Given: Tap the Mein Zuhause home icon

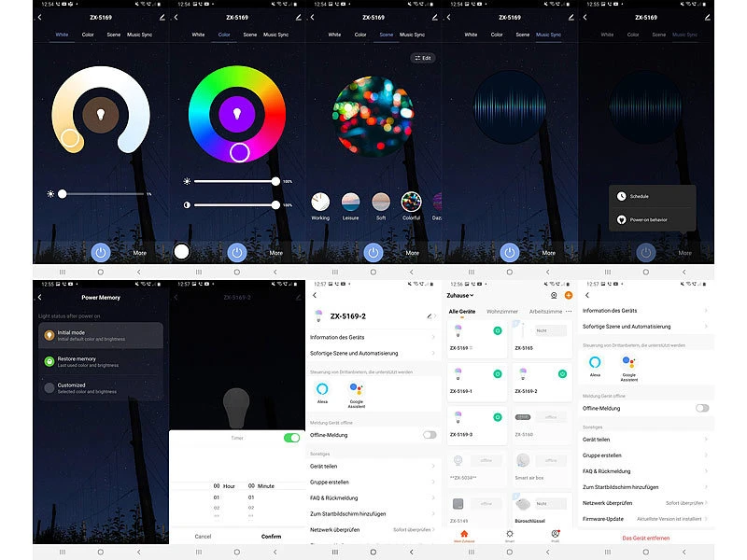Looking at the screenshot, I should click(464, 534).
